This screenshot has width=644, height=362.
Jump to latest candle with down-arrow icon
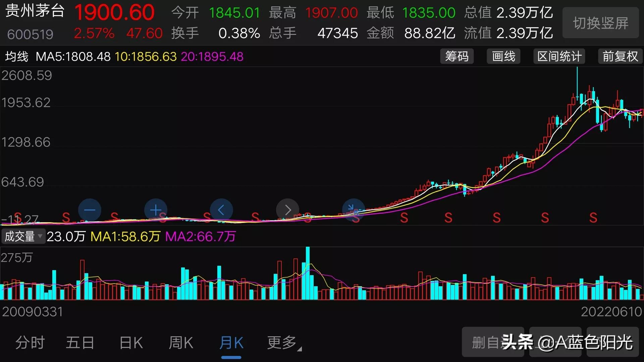353,210
